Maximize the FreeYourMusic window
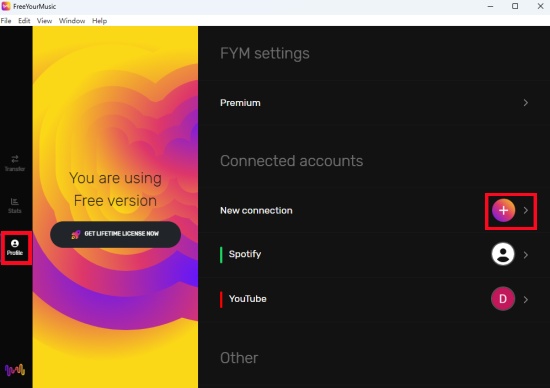Image resolution: width=550 pixels, height=388 pixels. coord(515,6)
